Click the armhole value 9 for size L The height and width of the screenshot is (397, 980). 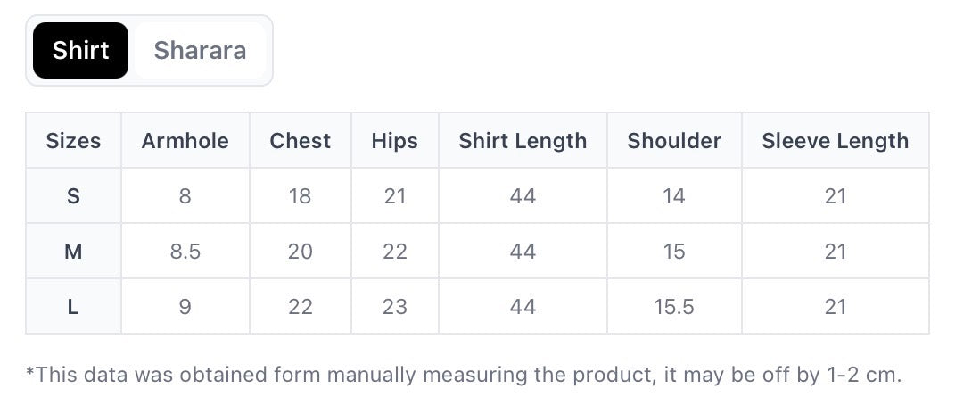pyautogui.click(x=185, y=307)
